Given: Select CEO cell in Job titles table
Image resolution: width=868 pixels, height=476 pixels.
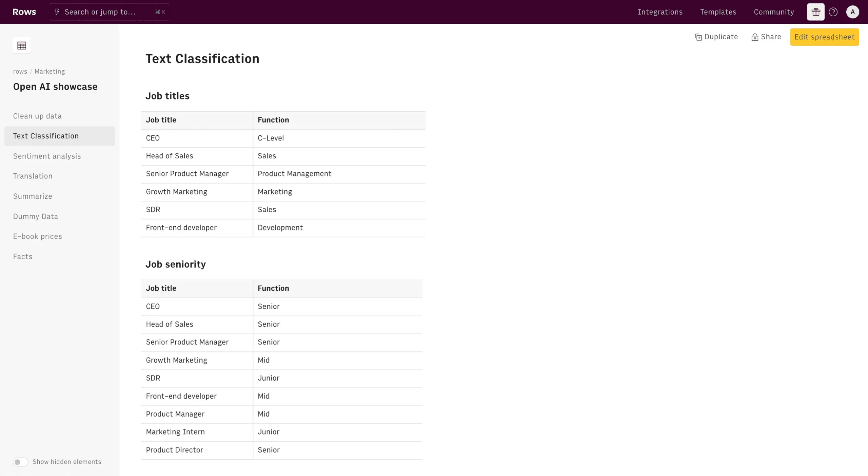Looking at the screenshot, I should 197,138.
